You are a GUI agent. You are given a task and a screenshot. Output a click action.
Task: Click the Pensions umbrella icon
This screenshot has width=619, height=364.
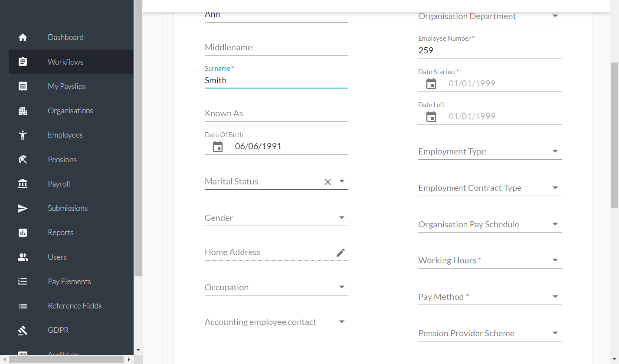tap(23, 159)
